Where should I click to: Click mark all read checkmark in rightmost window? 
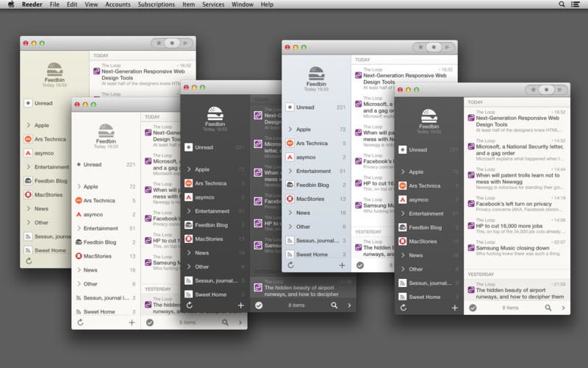(x=473, y=308)
